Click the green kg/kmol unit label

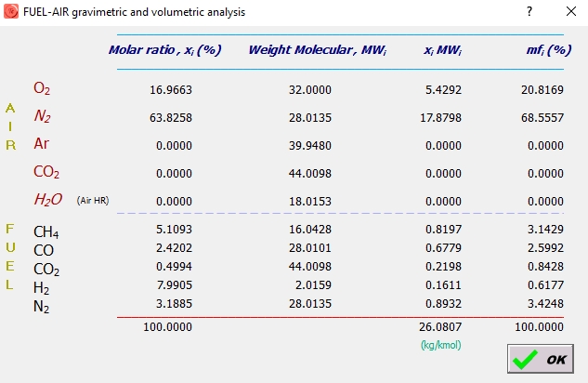point(440,344)
